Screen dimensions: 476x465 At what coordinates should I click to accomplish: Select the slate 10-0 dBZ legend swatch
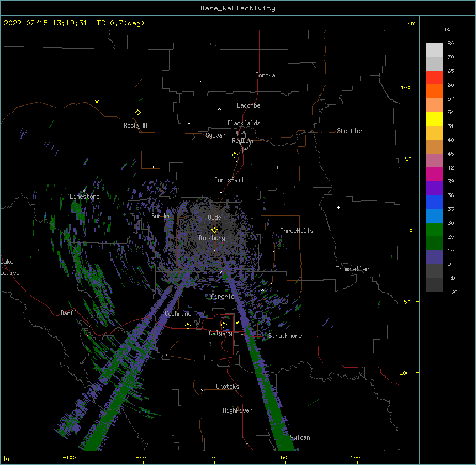(x=434, y=257)
